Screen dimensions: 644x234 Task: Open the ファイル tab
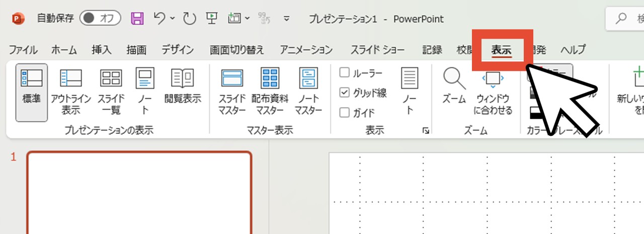[23, 50]
